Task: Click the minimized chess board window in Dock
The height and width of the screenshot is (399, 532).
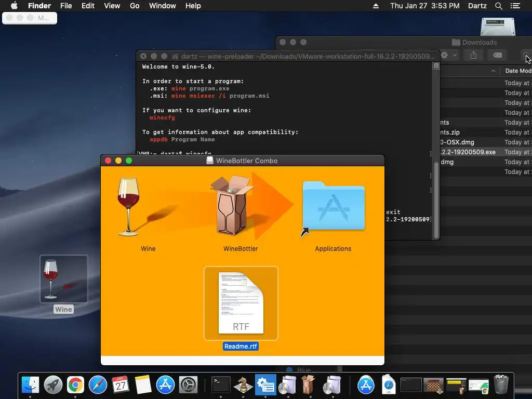Action: 433,385
